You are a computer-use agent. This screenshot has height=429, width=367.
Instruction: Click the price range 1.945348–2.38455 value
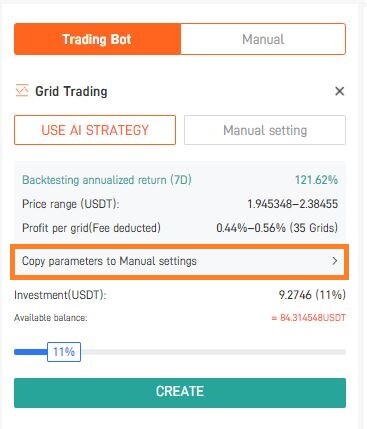(x=293, y=204)
